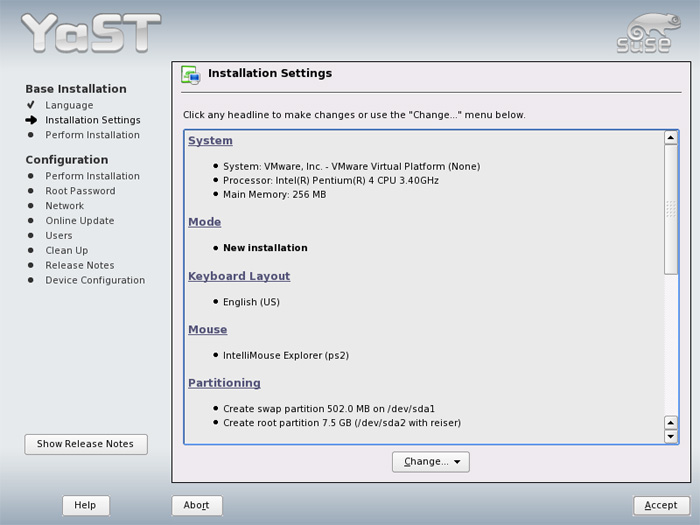Click the Accept button

(661, 505)
